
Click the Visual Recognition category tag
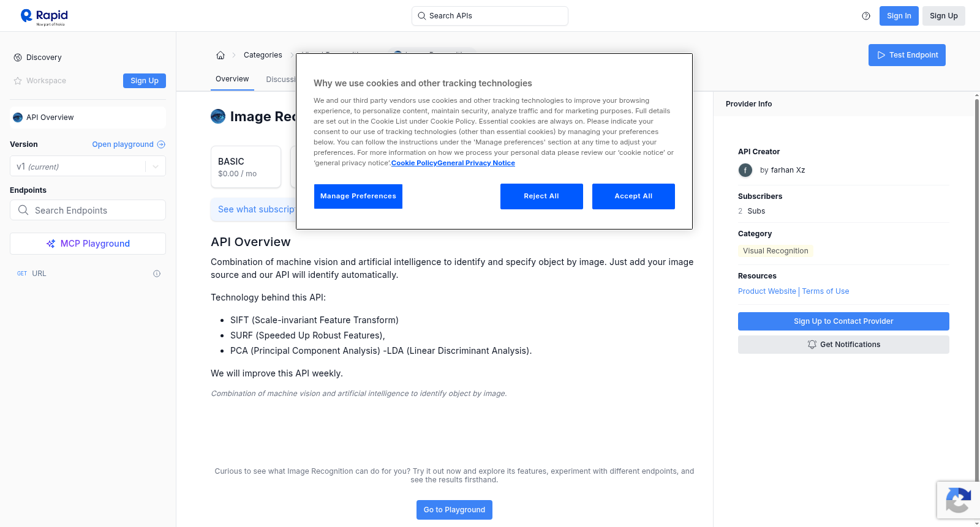(x=775, y=251)
